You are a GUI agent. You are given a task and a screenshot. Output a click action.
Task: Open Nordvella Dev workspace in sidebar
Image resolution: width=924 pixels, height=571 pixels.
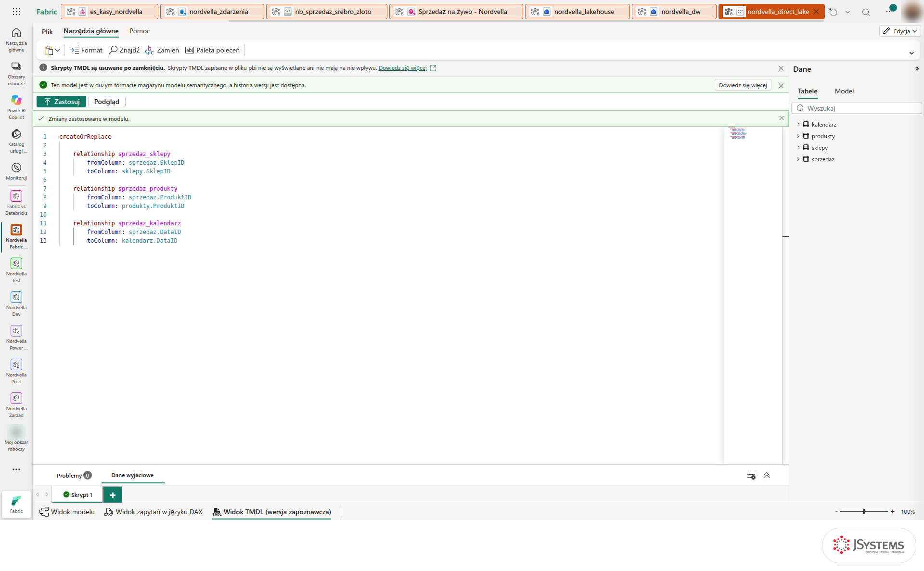(x=16, y=303)
